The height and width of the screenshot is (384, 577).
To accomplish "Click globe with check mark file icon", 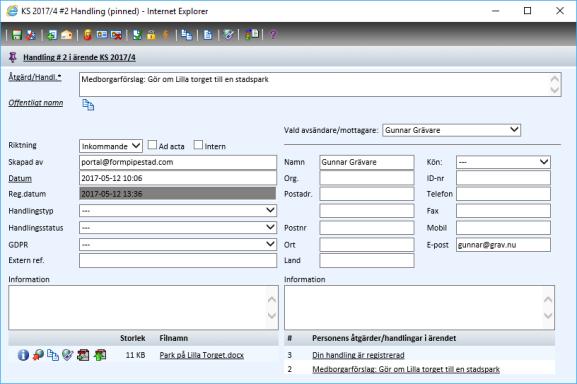I will click(68, 355).
